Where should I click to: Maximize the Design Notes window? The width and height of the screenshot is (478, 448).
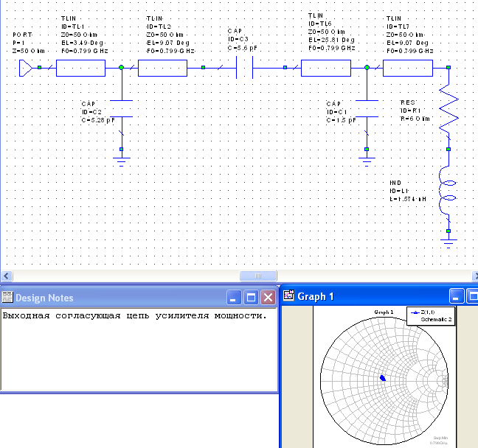(x=252, y=297)
